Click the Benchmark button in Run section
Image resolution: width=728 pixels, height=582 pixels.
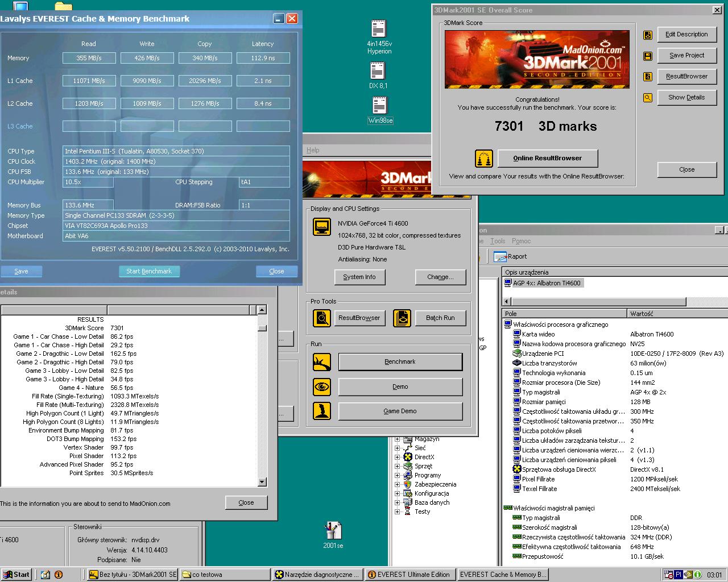400,362
